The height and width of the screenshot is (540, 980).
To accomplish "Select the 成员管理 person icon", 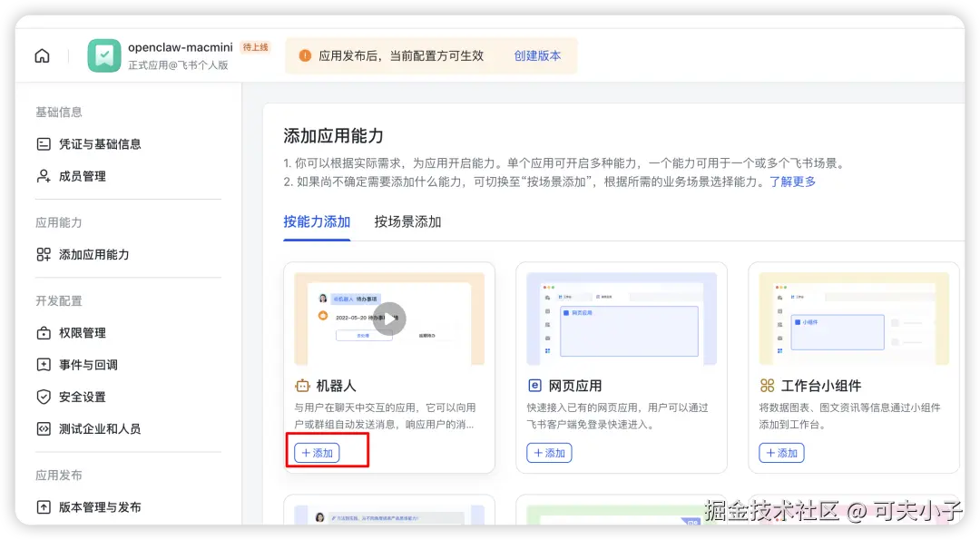I will [44, 176].
